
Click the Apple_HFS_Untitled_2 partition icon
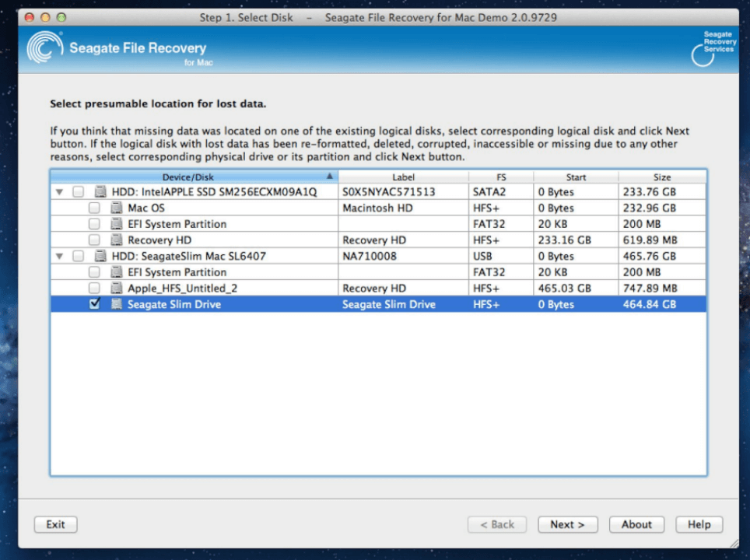point(116,289)
